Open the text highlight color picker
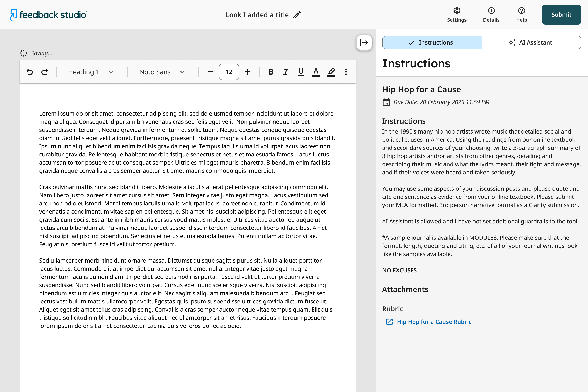This screenshot has width=588, height=392. point(331,72)
